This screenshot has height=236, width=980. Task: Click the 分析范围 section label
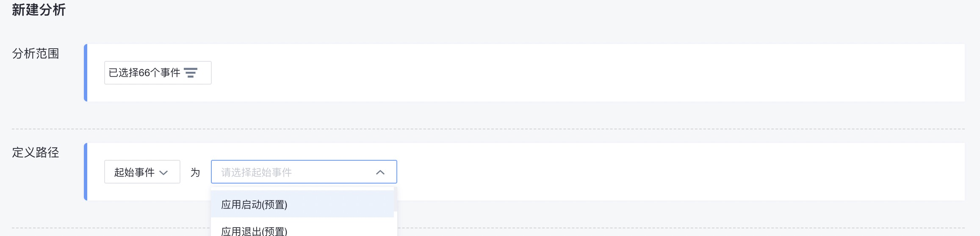pyautogui.click(x=36, y=54)
